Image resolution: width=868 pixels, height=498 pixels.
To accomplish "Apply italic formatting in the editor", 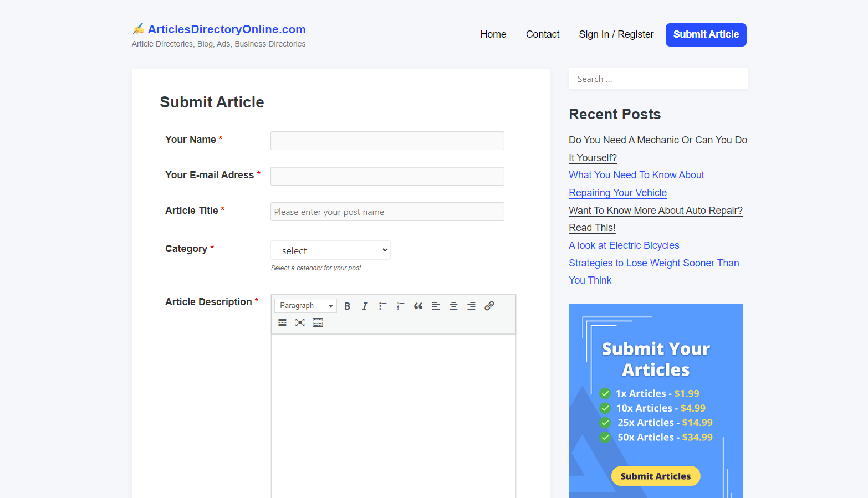I will [365, 306].
